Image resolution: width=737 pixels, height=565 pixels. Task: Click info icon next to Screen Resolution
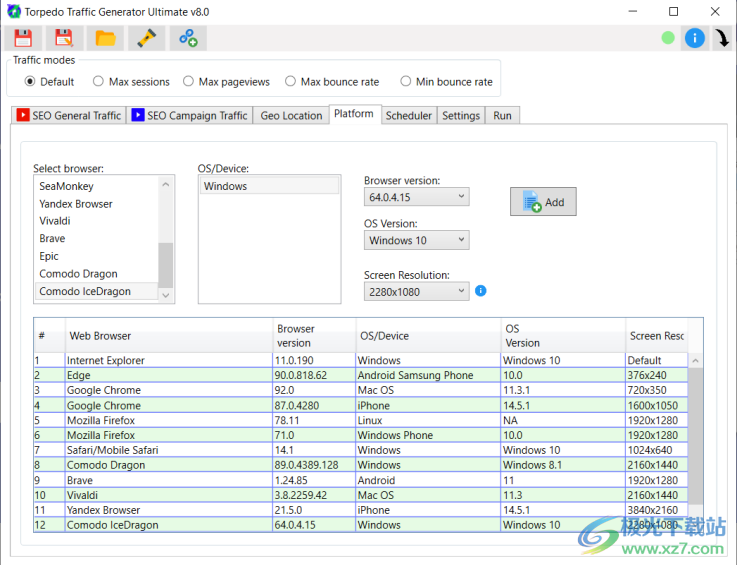[480, 291]
